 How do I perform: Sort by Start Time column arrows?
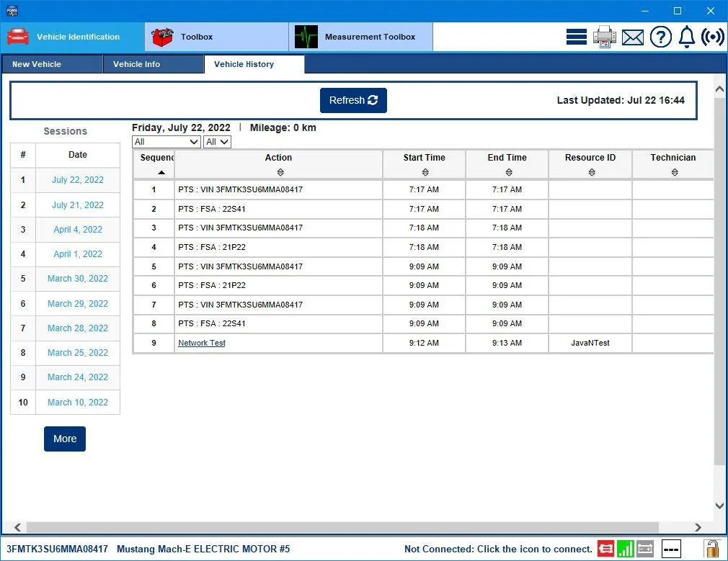click(425, 172)
